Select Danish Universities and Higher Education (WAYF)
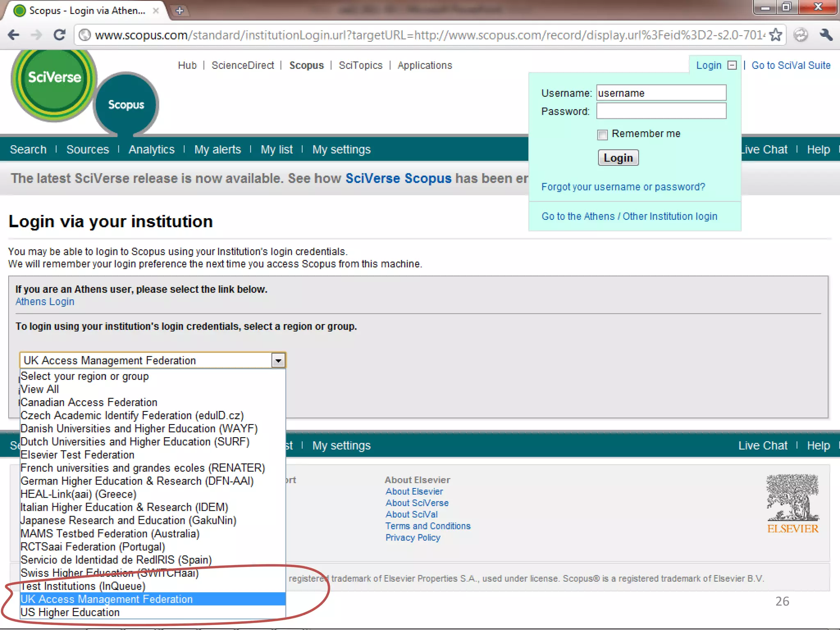Viewport: 840px width, 630px height. click(x=153, y=429)
